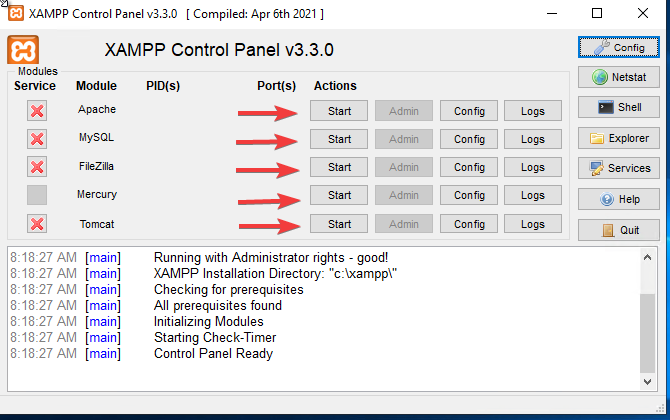Viewport: 670px width, 420px height.
Task: View the Mercury Logs
Action: coord(533,195)
